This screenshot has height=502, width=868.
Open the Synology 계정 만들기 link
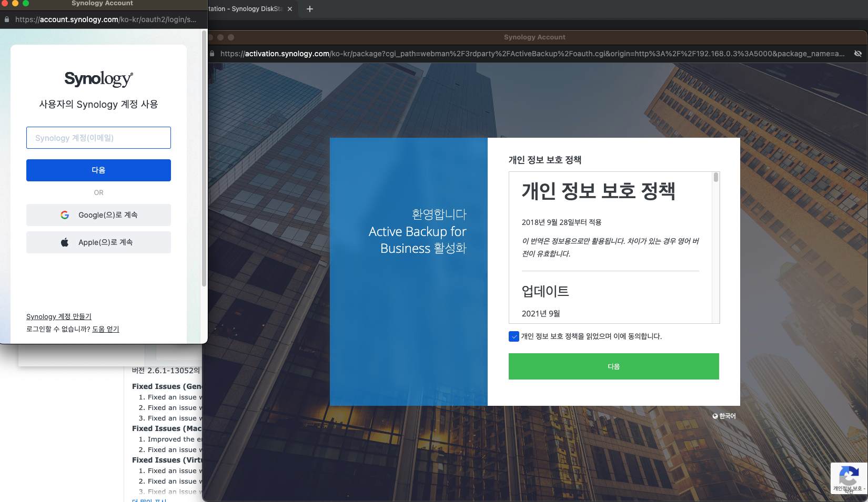click(59, 316)
